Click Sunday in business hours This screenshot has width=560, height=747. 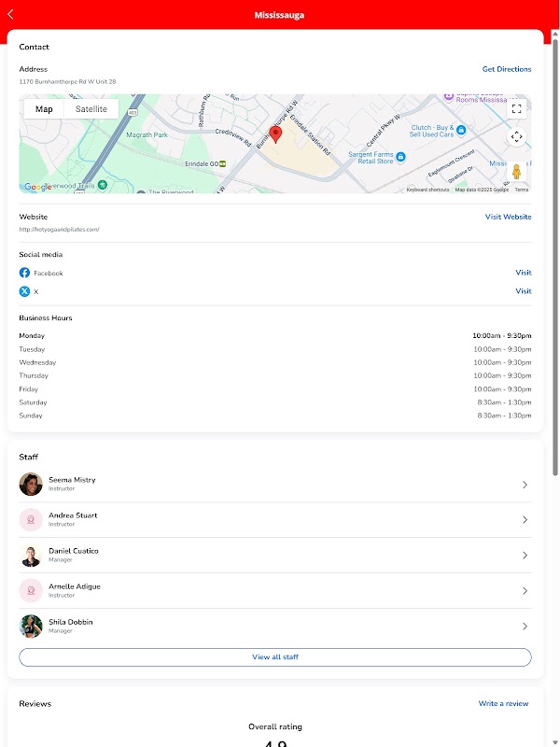coord(31,416)
